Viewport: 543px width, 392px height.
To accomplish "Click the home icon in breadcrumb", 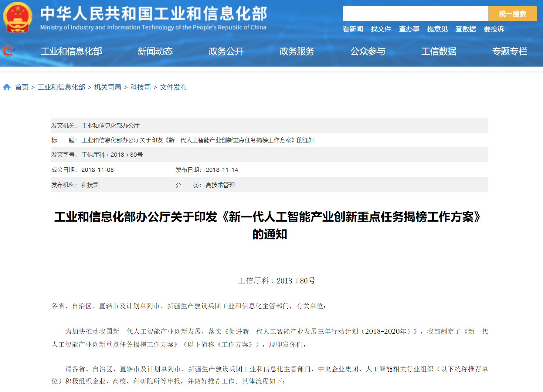I will point(7,87).
